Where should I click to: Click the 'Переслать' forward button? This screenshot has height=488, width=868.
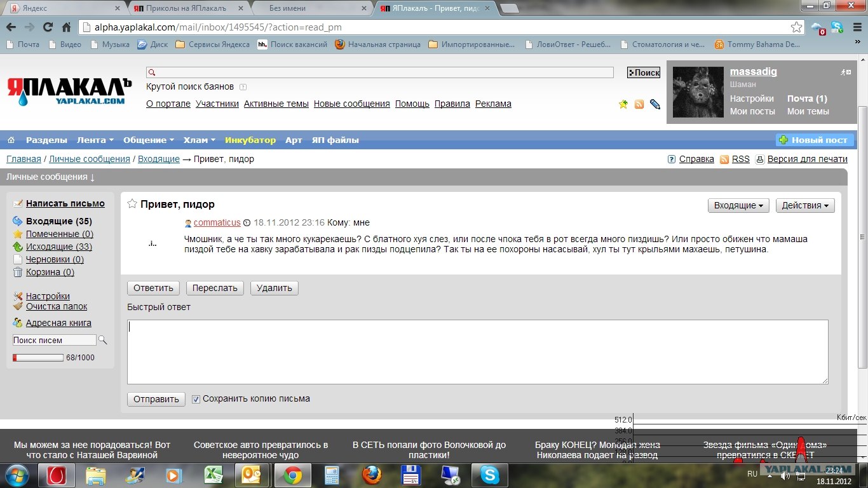tap(215, 288)
